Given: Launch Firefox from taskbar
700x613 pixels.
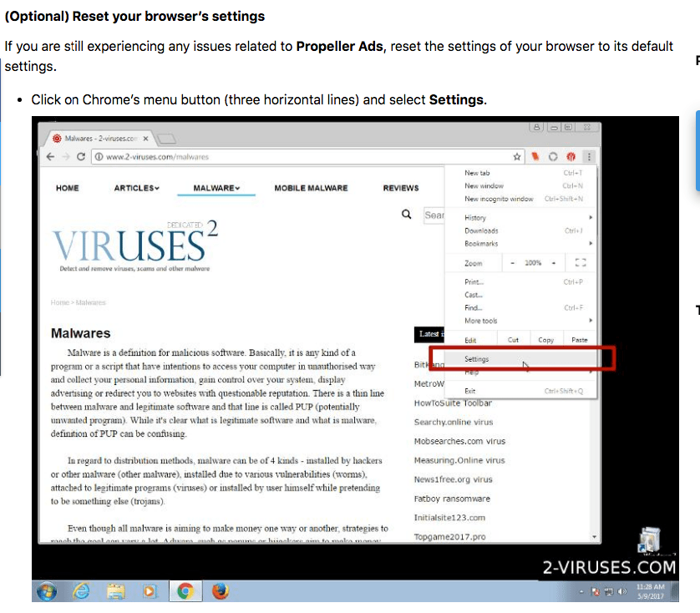Looking at the screenshot, I should 220,591.
